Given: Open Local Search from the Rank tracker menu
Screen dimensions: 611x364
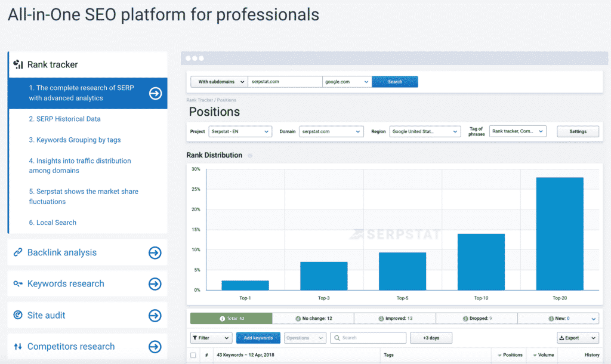Looking at the screenshot, I should tap(53, 222).
